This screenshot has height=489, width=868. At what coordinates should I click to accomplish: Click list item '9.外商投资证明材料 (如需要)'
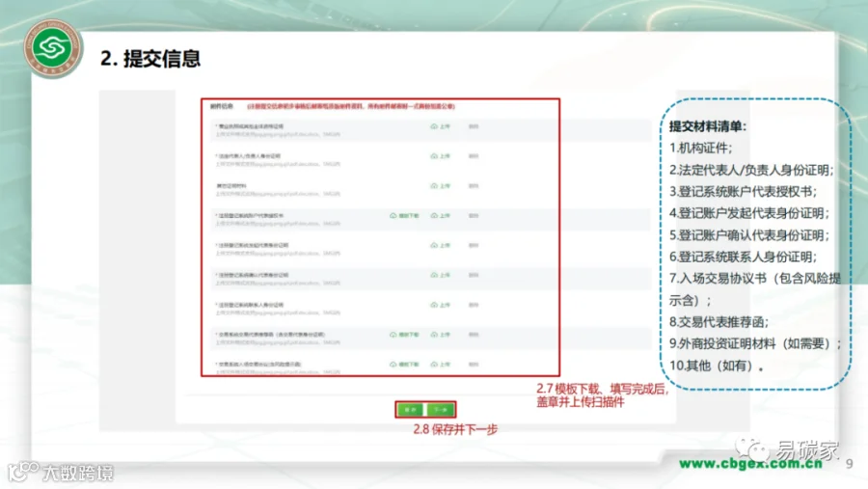point(750,344)
